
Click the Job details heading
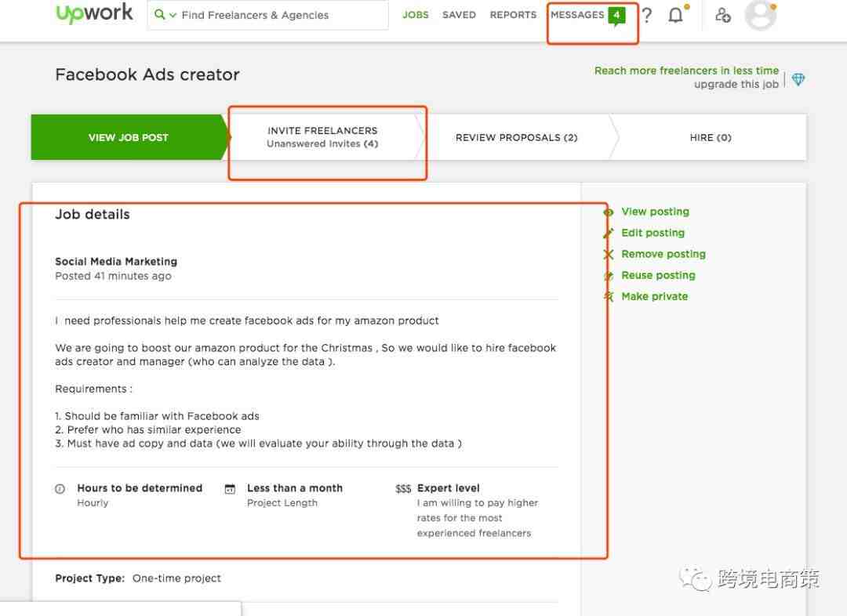pos(93,214)
